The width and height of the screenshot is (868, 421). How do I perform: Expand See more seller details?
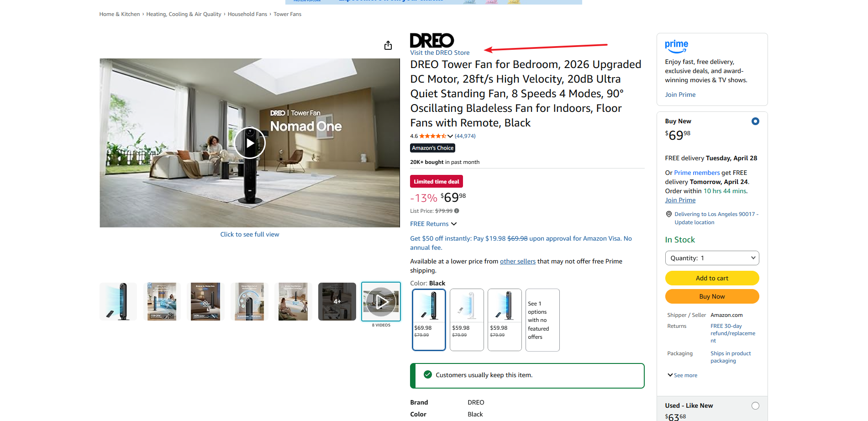pos(682,375)
